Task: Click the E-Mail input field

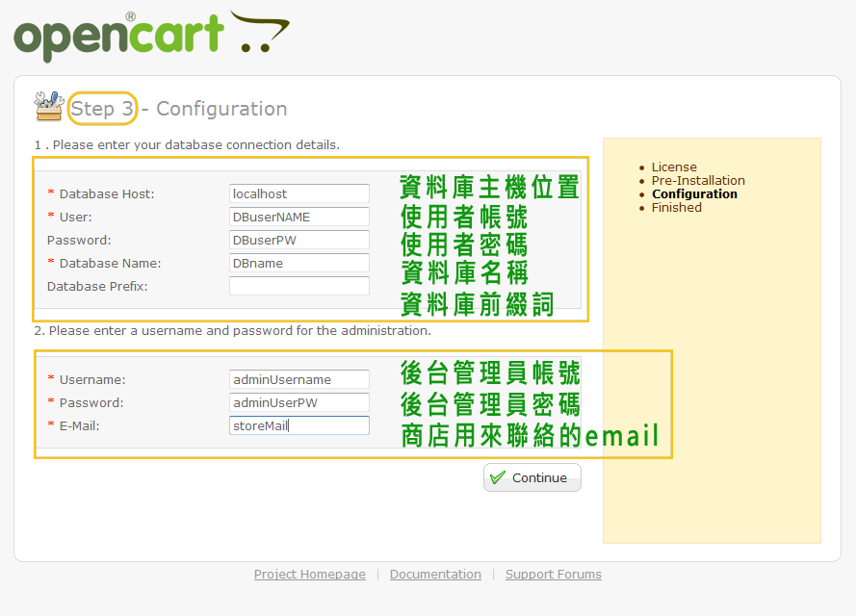Action: click(x=299, y=425)
